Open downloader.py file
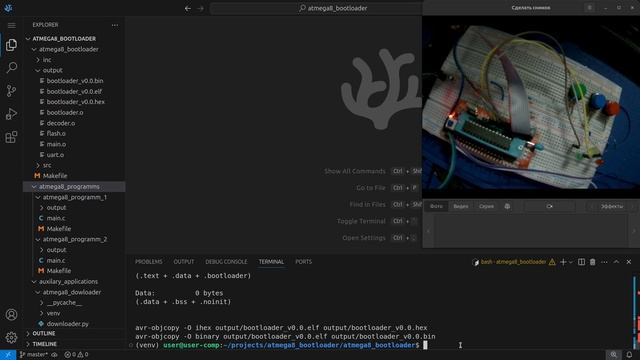Screen dimensions: 640x360 pyautogui.click(x=68, y=324)
